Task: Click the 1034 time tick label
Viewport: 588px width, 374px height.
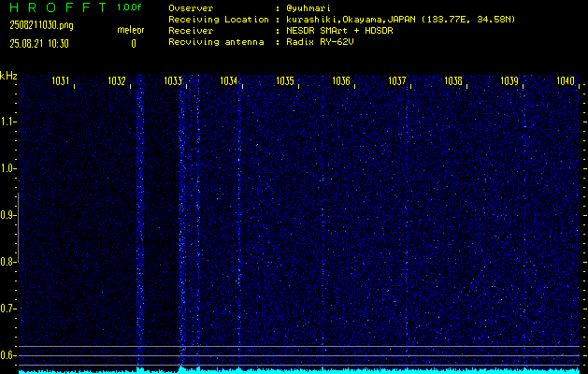Action: click(x=229, y=80)
